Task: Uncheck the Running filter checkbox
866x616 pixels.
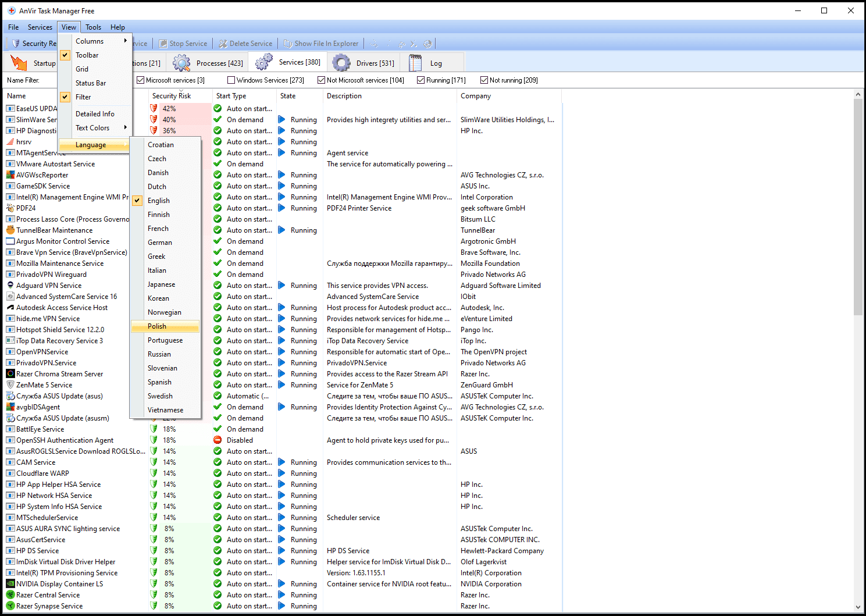Action: coord(420,80)
